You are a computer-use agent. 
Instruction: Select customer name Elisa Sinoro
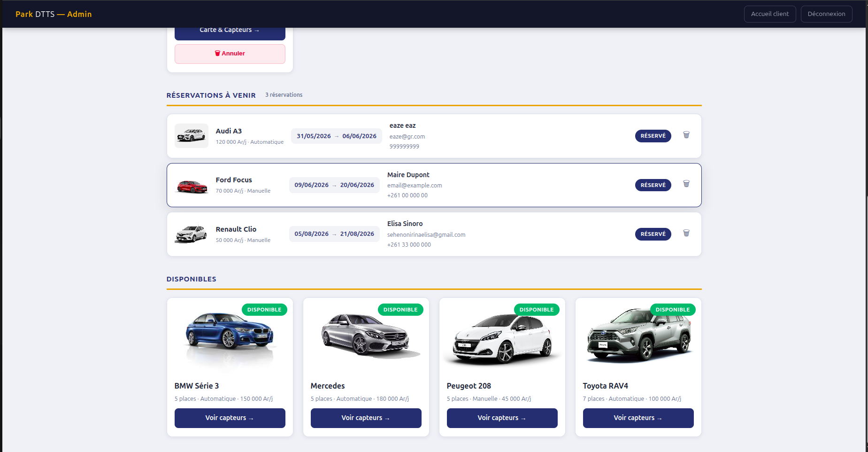[x=405, y=224]
